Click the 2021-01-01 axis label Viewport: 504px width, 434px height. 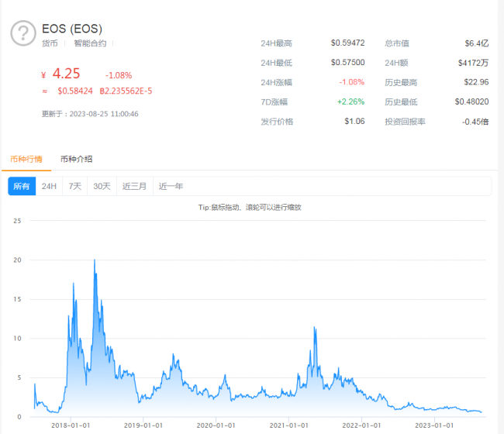(289, 425)
